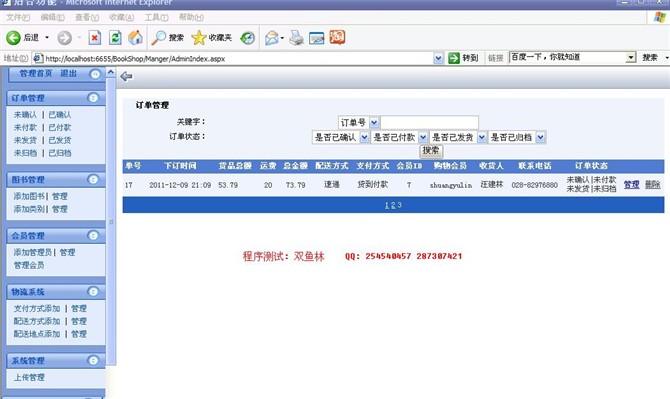670x399 pixels.
Task: Open the Baidu search box dropdown
Action: [631, 57]
